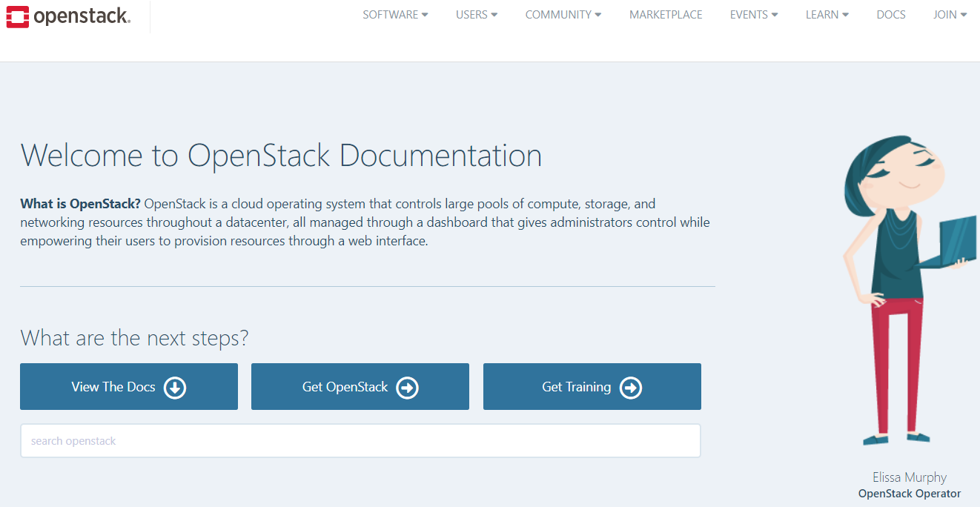Click the OpenStack logo
Screen dimensions: 980x507
click(x=67, y=16)
